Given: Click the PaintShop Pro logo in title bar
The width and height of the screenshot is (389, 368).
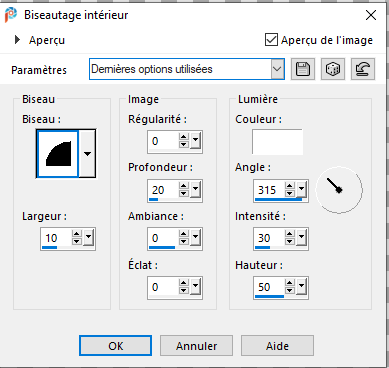Looking at the screenshot, I should pyautogui.click(x=10, y=15).
